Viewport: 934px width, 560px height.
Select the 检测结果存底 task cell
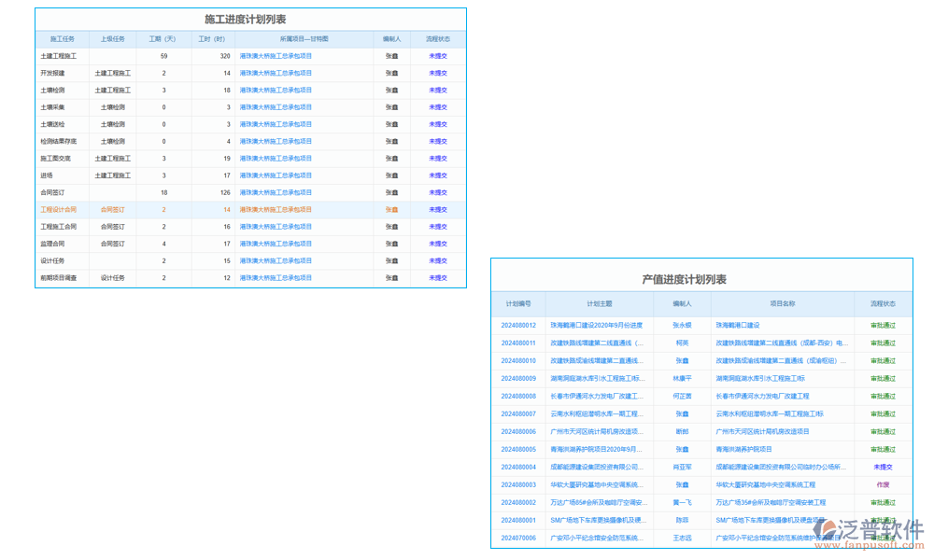point(58,142)
